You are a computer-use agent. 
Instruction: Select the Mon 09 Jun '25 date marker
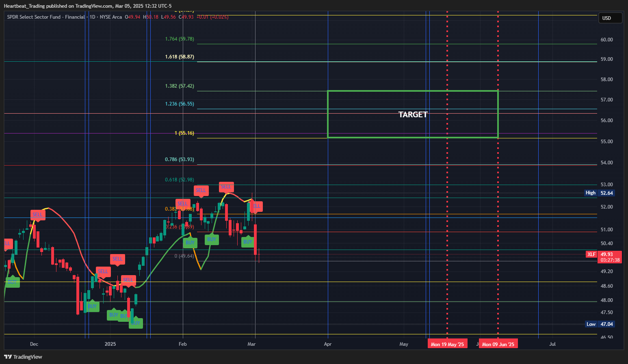(x=498, y=344)
